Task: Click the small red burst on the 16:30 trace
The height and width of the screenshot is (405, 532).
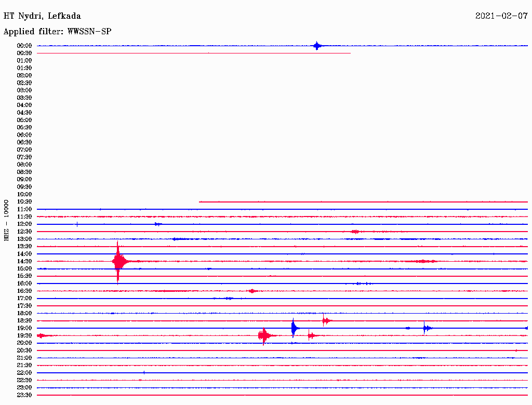Action: (x=252, y=291)
